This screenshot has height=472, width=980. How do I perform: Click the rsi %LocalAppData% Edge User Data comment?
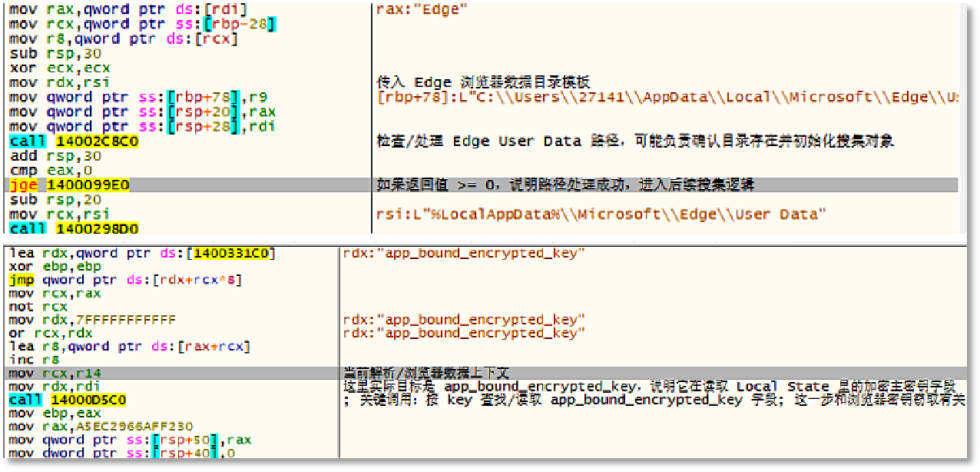point(601,214)
